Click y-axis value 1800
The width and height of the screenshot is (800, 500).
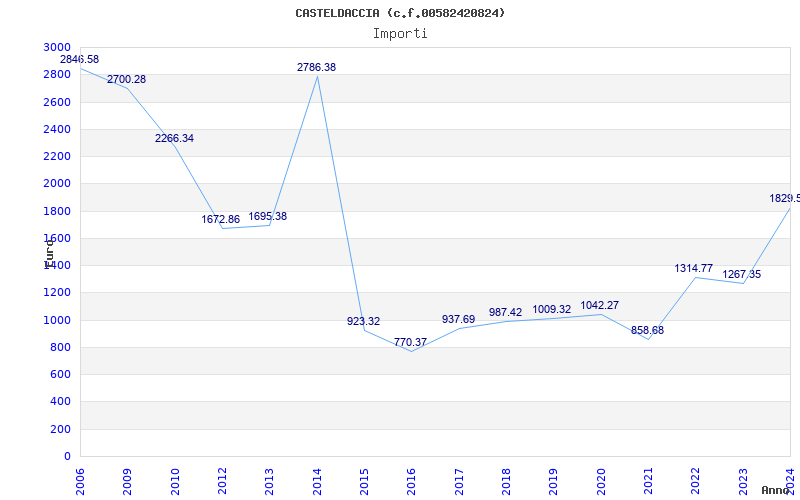57,211
